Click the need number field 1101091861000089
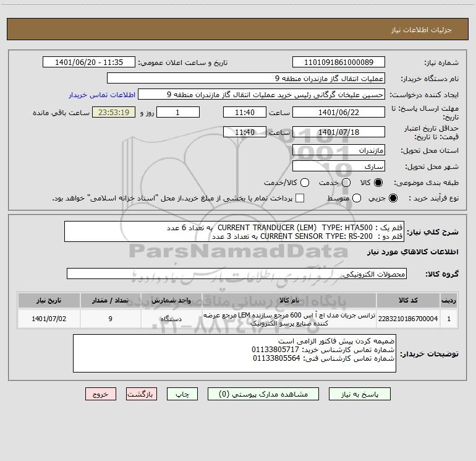 click(x=339, y=62)
